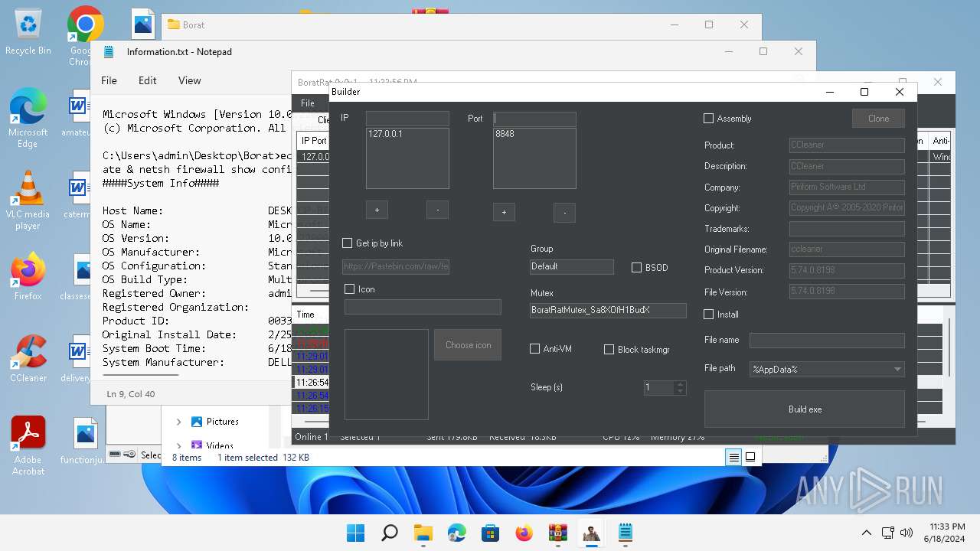Open WinRAR from the taskbar
This screenshot has width=980, height=551.
tap(558, 533)
